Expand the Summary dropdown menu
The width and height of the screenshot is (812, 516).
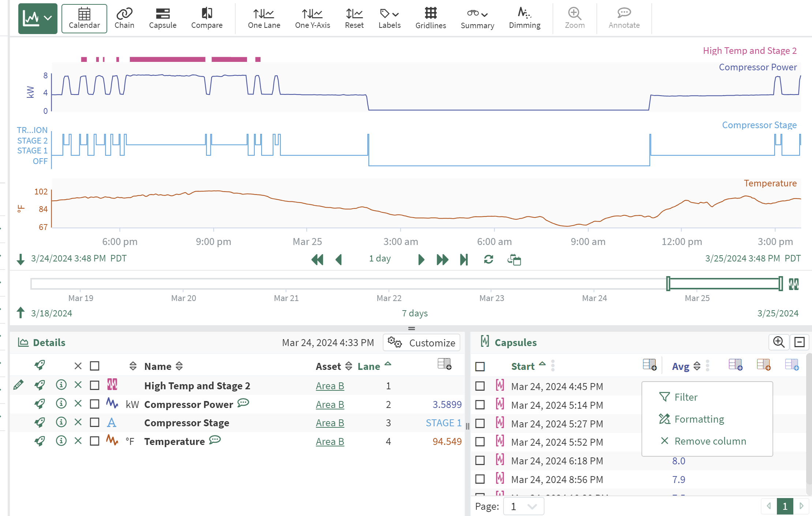click(477, 18)
